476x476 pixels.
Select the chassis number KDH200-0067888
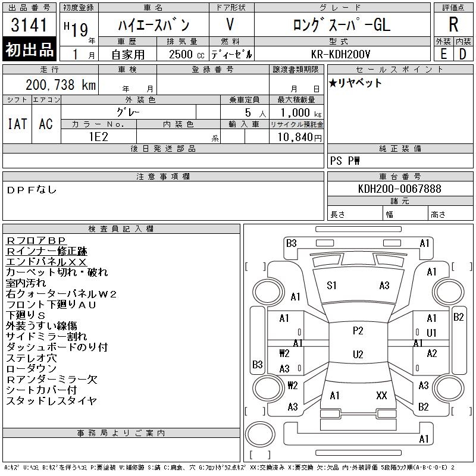(x=399, y=189)
